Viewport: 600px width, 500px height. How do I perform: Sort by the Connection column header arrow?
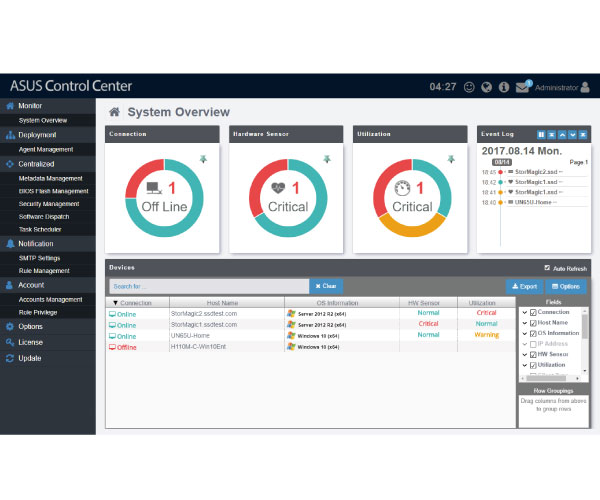pos(115,302)
